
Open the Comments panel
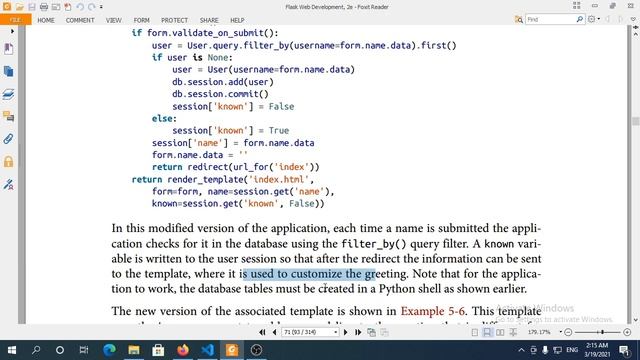tap(8, 116)
